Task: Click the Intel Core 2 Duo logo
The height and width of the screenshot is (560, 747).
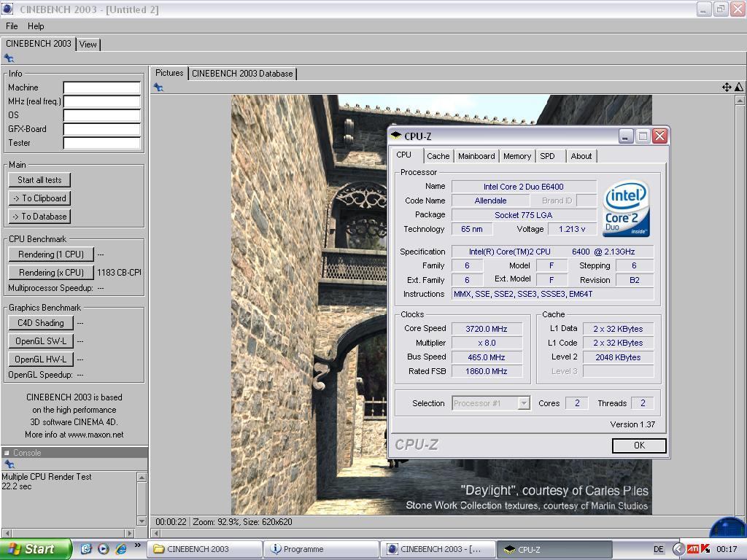Action: [627, 208]
